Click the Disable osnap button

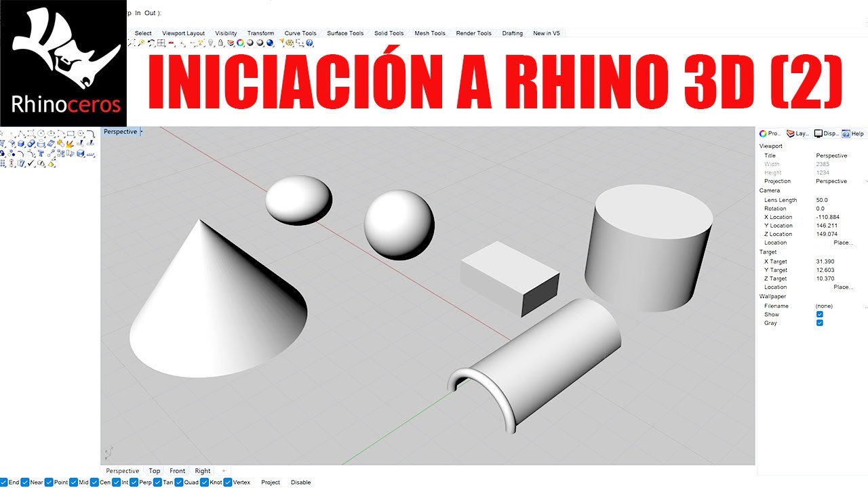(x=301, y=483)
